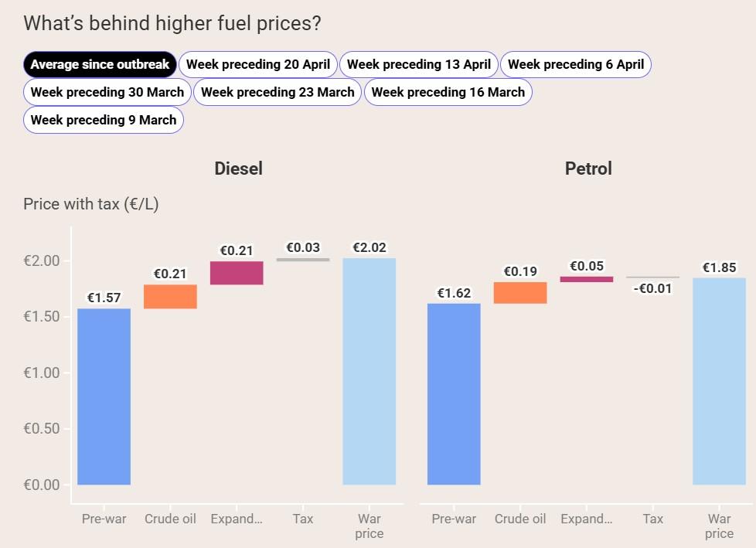Click Week preceding 16 March button
Image resolution: width=756 pixels, height=548 pixels.
(x=448, y=92)
